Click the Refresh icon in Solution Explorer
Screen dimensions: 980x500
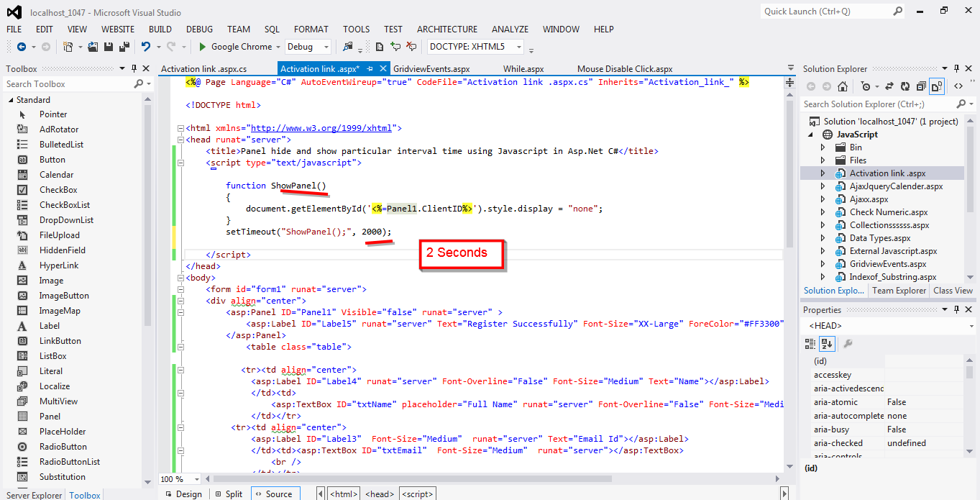click(x=905, y=86)
